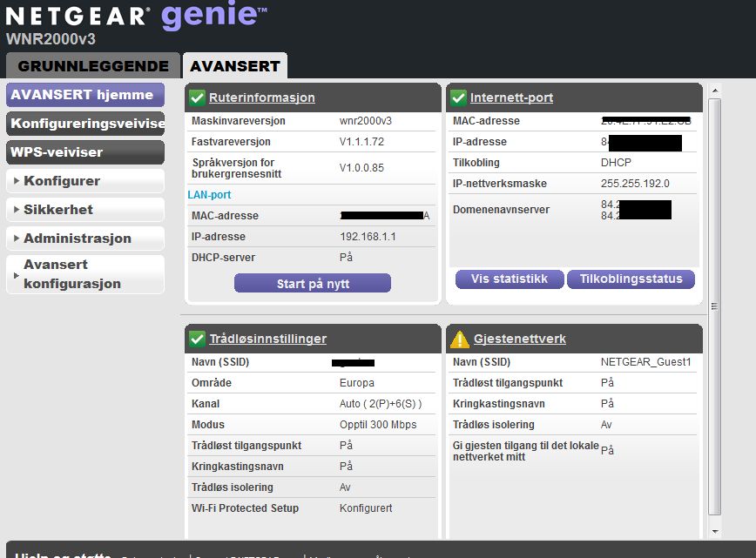Image resolution: width=756 pixels, height=558 pixels.
Task: Expand Avansert konfigurasjon section
Action: coord(85,274)
